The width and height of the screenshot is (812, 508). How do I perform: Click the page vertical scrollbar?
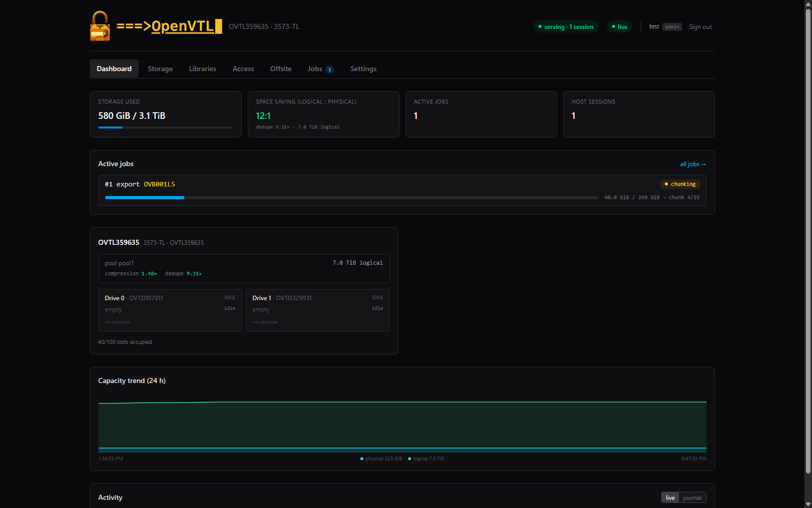point(808,241)
